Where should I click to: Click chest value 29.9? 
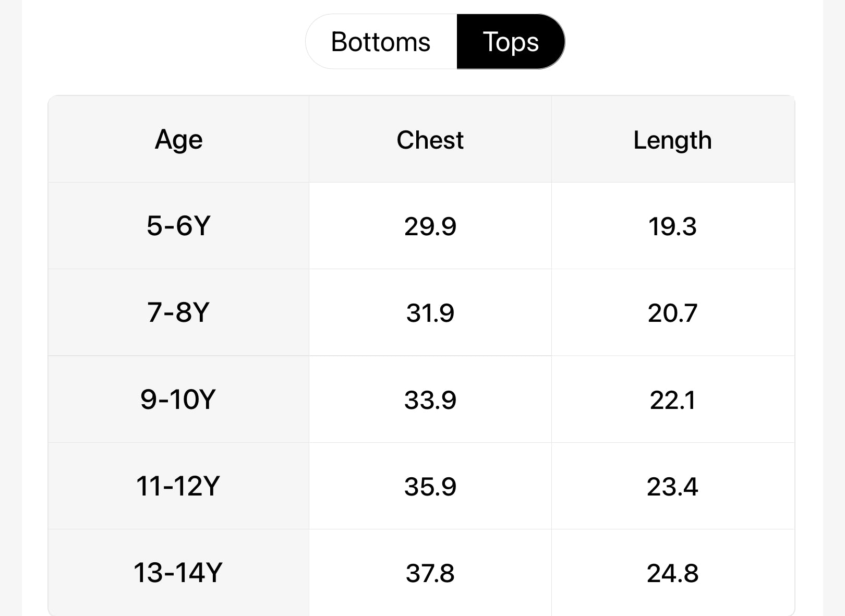click(430, 226)
